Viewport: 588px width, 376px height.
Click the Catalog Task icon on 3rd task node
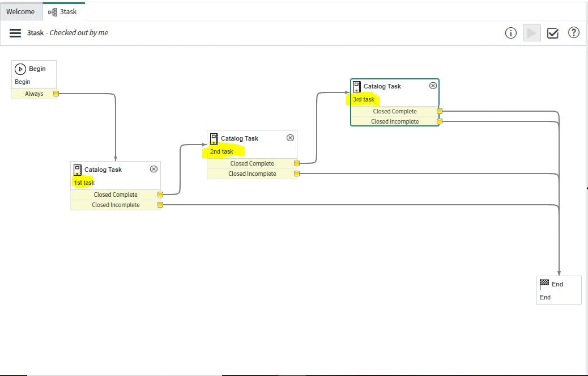(x=356, y=86)
